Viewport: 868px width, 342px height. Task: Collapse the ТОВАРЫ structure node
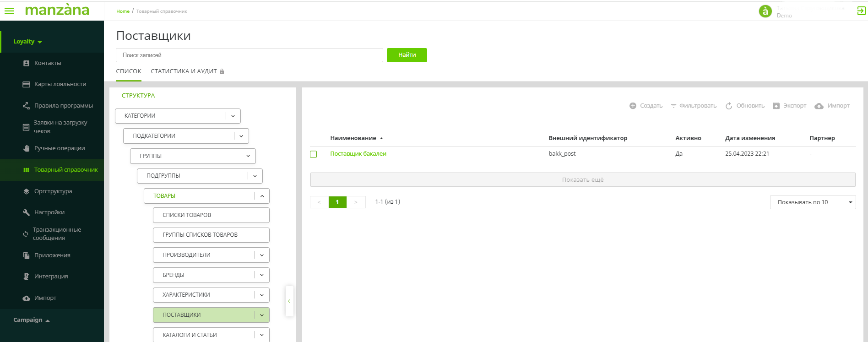262,196
